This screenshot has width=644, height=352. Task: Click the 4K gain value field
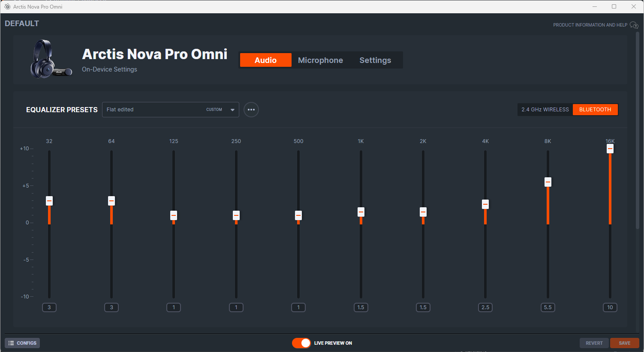485,307
